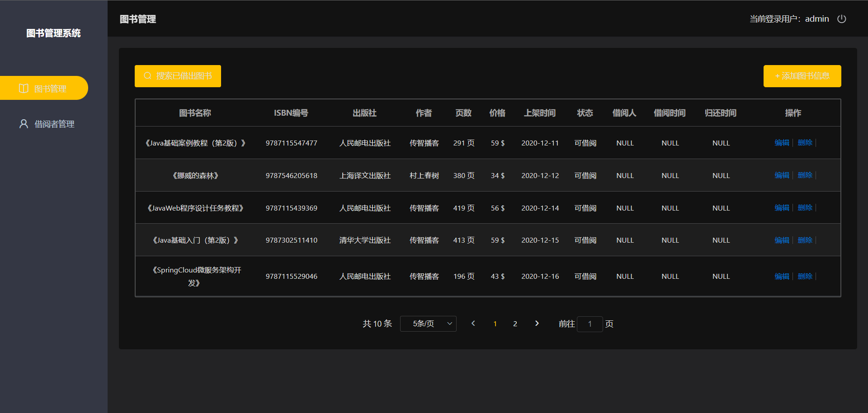Click the logout power icon
Image resolution: width=868 pixels, height=413 pixels.
coord(842,19)
